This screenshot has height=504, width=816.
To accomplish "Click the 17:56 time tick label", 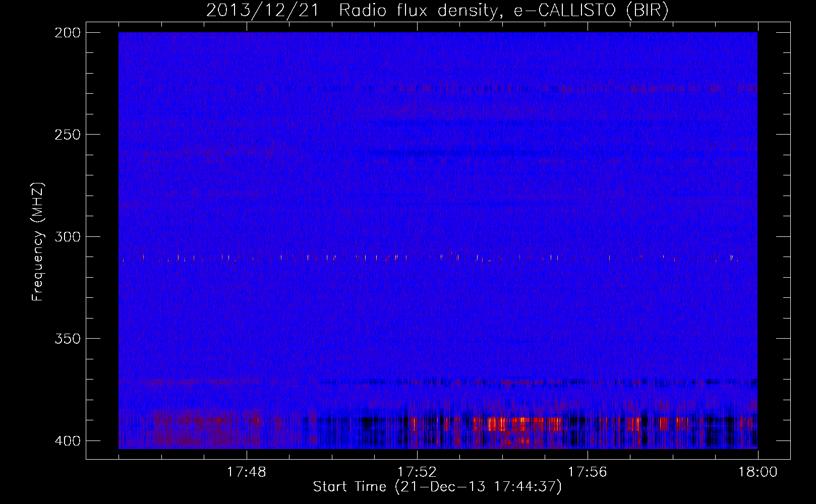I will [587, 472].
